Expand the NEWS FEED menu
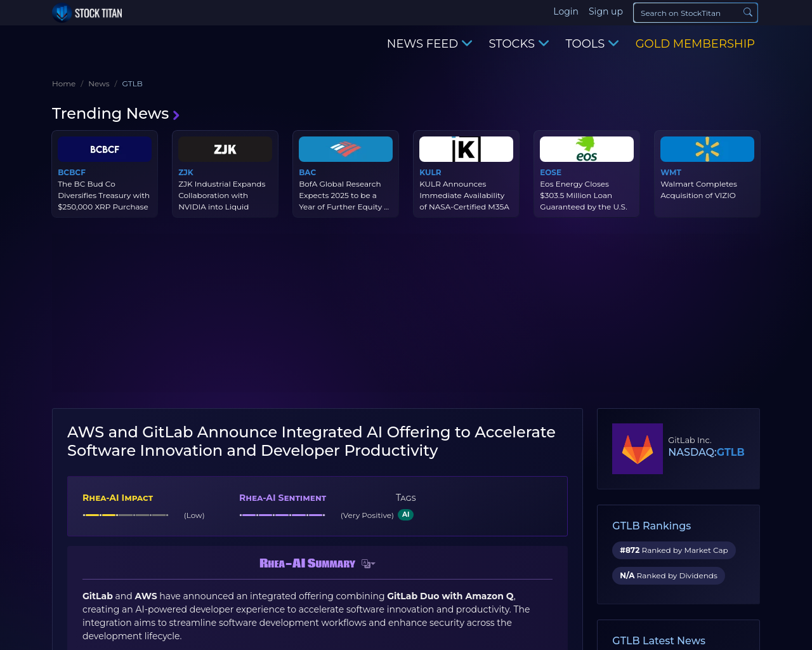Screen dimensions: 812x650 click(429, 44)
